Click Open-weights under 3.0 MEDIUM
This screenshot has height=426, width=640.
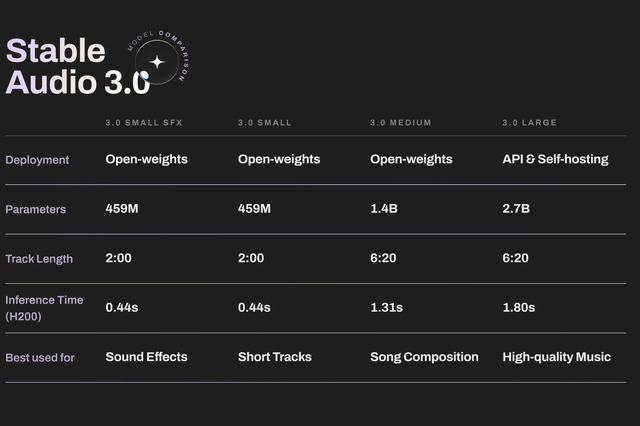pyautogui.click(x=411, y=159)
